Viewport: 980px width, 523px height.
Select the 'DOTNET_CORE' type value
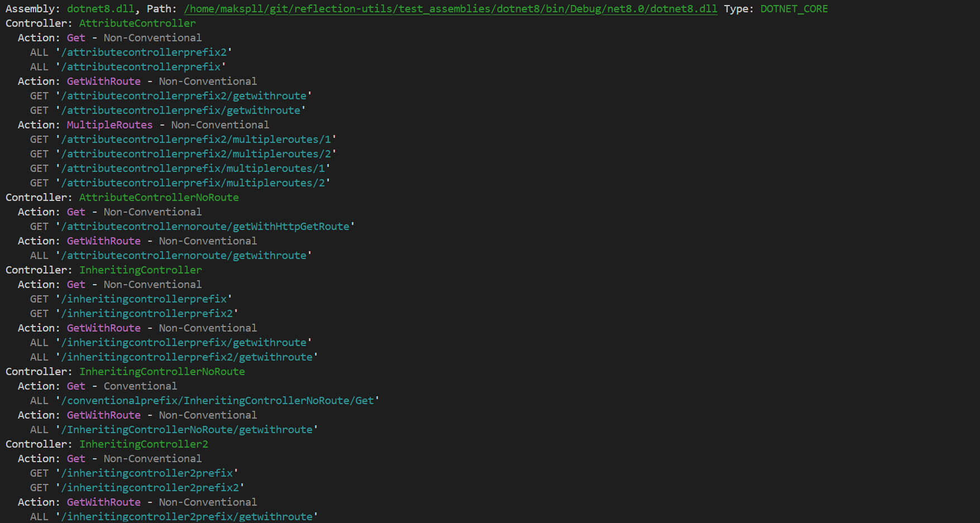tap(794, 9)
